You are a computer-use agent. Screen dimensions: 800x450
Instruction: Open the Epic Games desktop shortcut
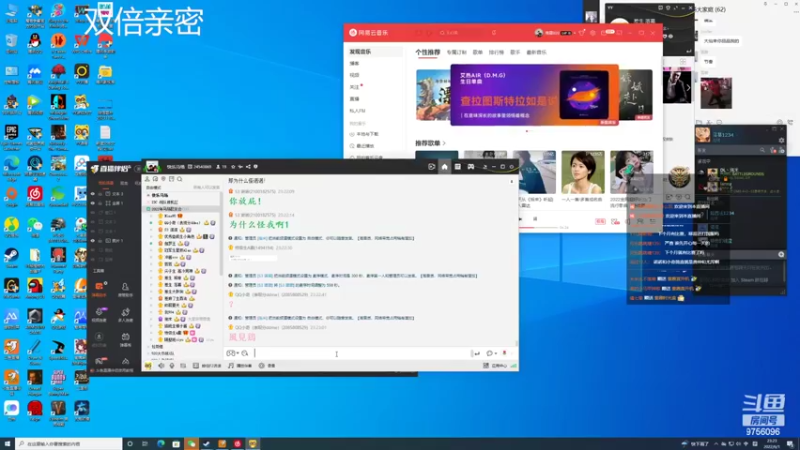[11, 137]
